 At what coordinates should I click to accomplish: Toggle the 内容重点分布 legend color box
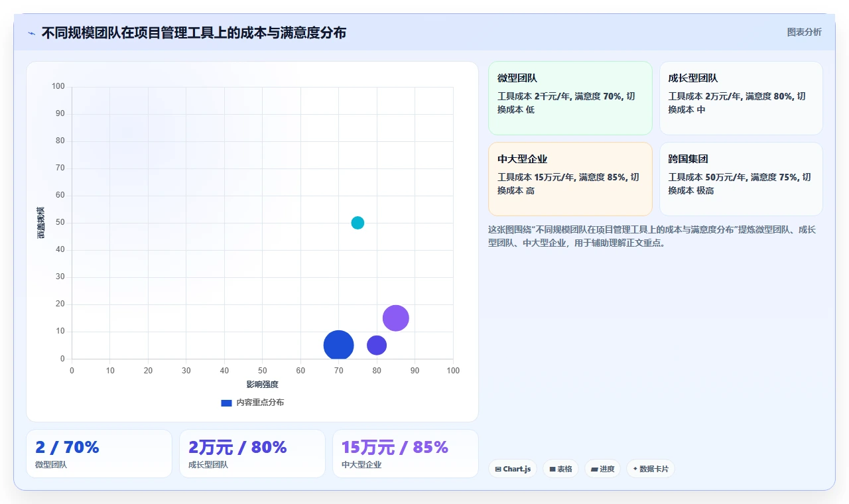pyautogui.click(x=226, y=403)
